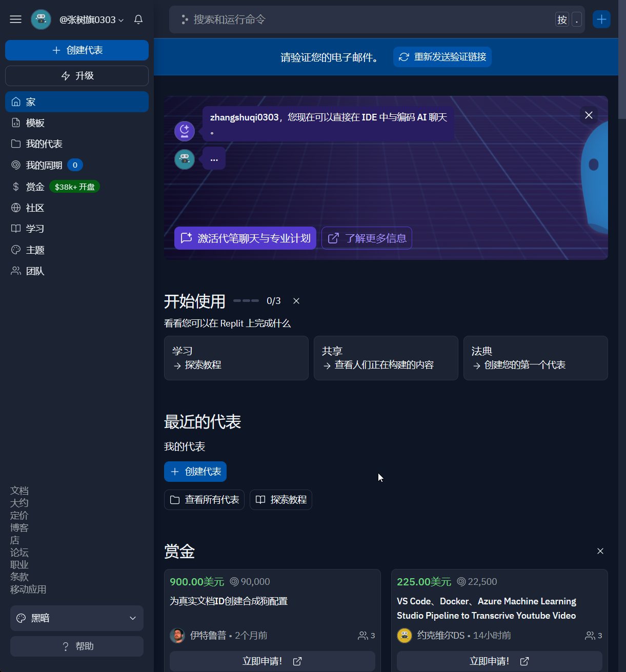Open the hamburger navigation menu

point(15,19)
